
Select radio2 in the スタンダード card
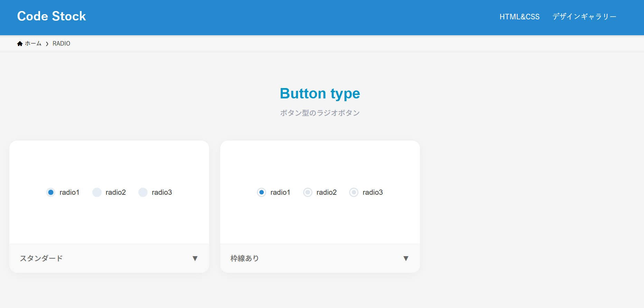tap(97, 192)
